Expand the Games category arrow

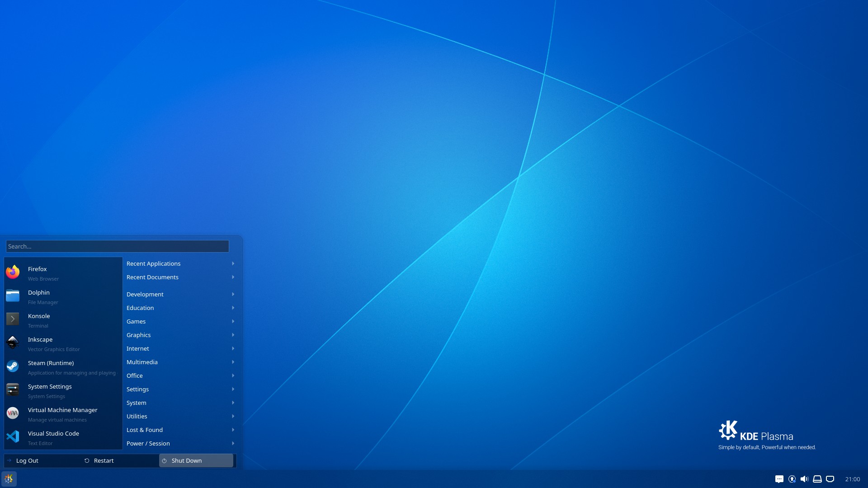233,321
